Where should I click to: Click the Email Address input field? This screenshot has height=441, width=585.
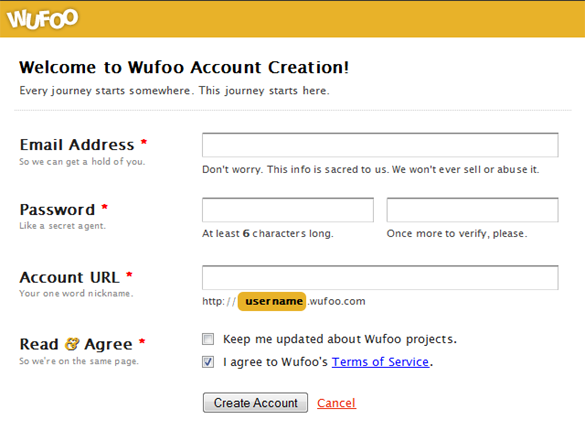tap(380, 145)
